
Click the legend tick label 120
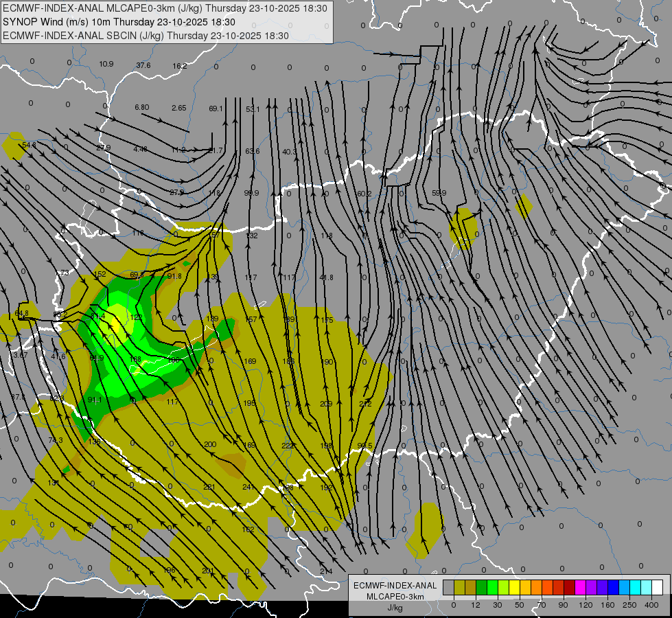tap(586, 605)
